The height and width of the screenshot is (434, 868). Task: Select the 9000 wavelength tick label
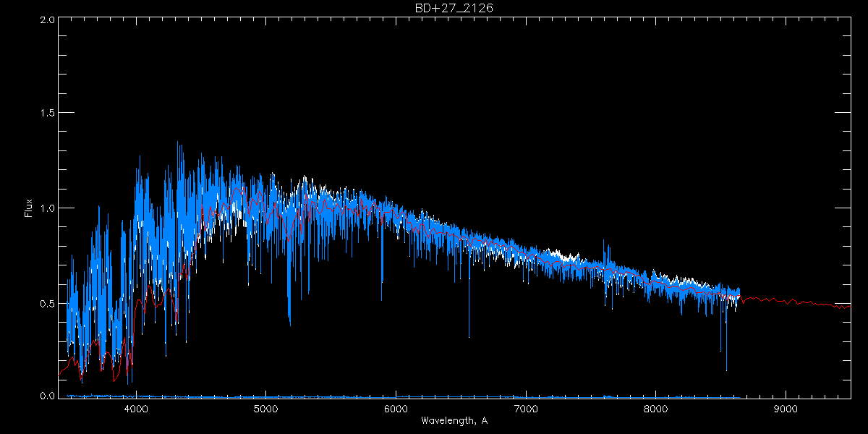click(x=786, y=409)
